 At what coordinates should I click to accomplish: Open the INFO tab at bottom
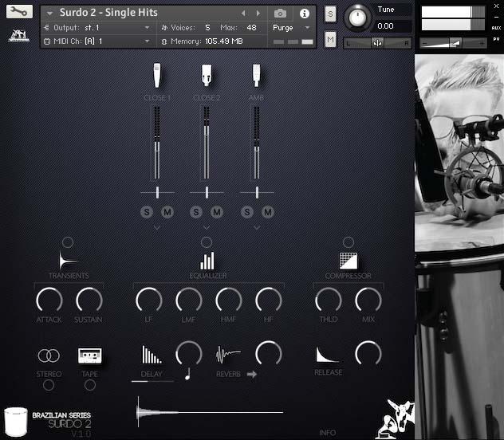click(327, 433)
